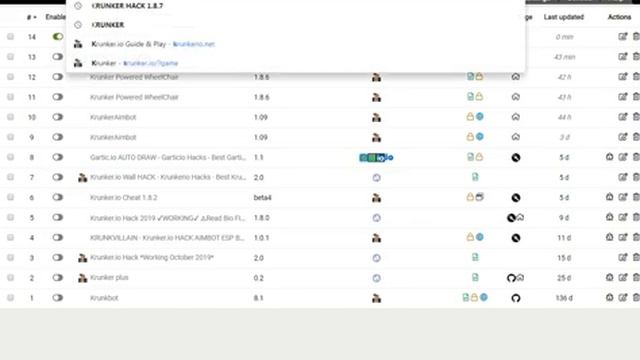
Task: Disable the enabled script number 14
Action: pos(58,37)
